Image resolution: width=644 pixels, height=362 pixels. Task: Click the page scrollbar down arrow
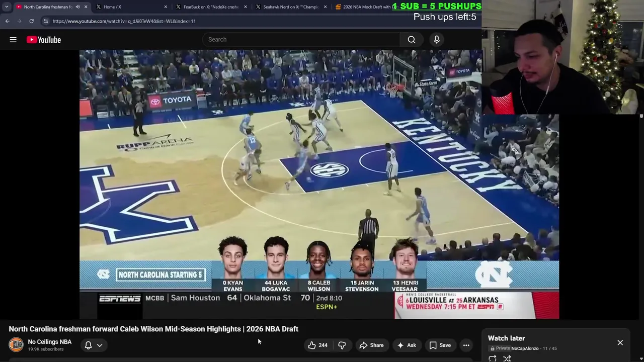tap(641, 359)
